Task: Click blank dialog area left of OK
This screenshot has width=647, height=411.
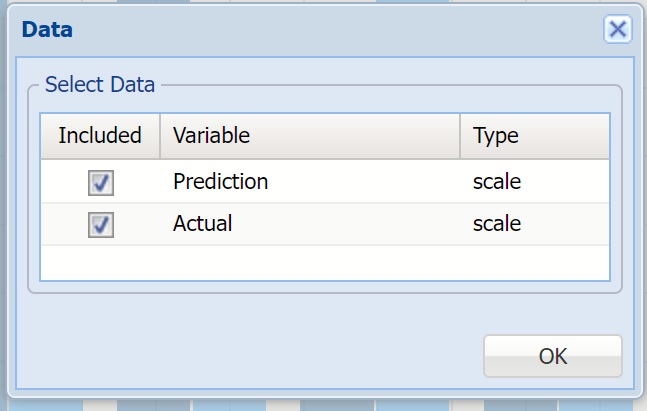Action: [x=250, y=355]
